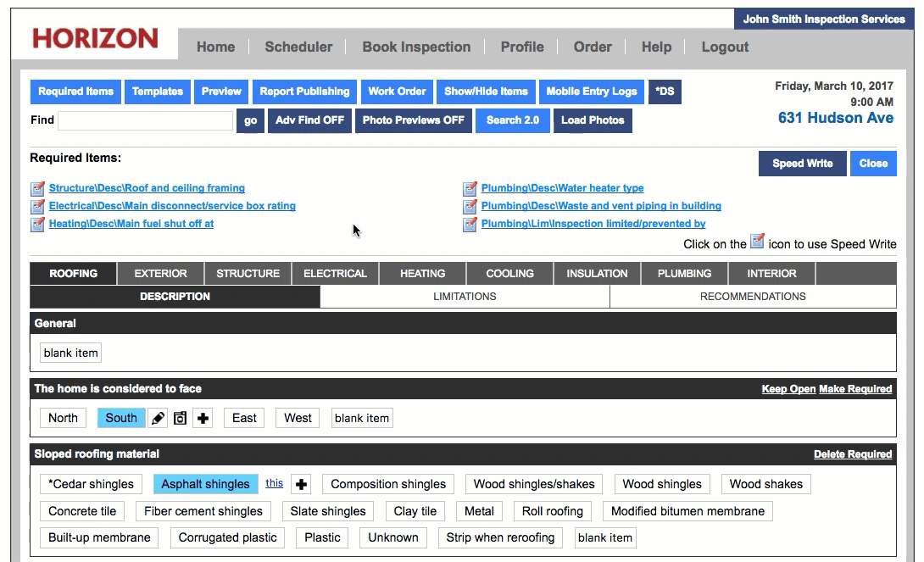Image resolution: width=924 pixels, height=562 pixels.
Task: Open Scheduler in the top navigation
Action: [x=298, y=47]
